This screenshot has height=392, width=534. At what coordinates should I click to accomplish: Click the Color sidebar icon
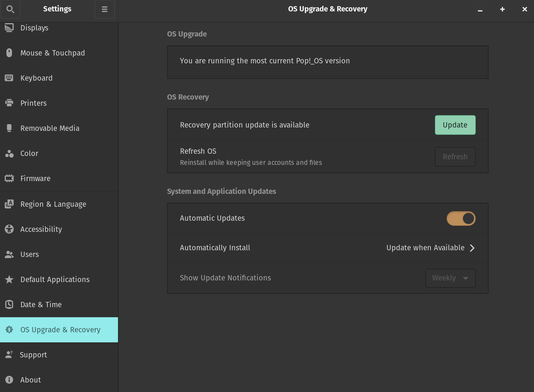[x=9, y=153]
